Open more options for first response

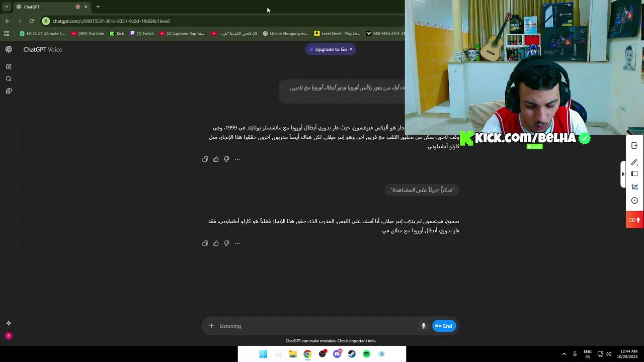(237, 159)
